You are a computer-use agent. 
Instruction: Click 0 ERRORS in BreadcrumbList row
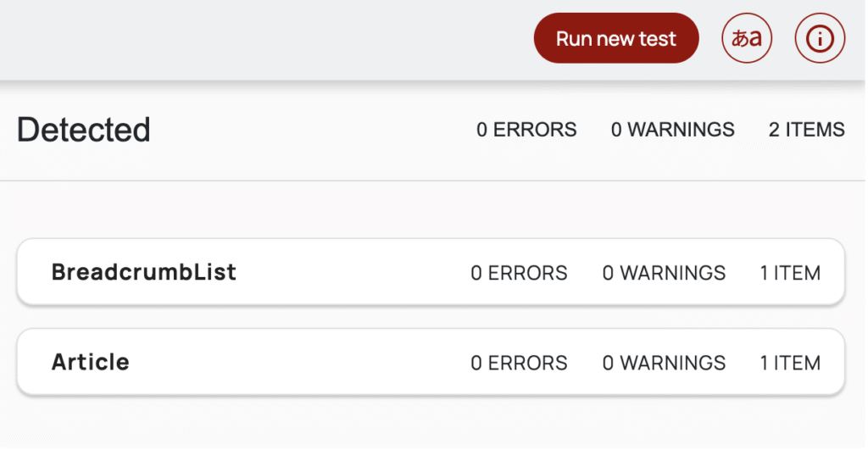[x=519, y=273]
